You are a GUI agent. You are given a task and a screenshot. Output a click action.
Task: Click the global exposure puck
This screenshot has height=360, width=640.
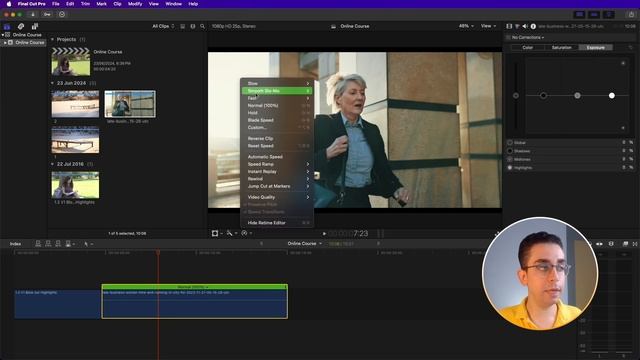point(516,96)
